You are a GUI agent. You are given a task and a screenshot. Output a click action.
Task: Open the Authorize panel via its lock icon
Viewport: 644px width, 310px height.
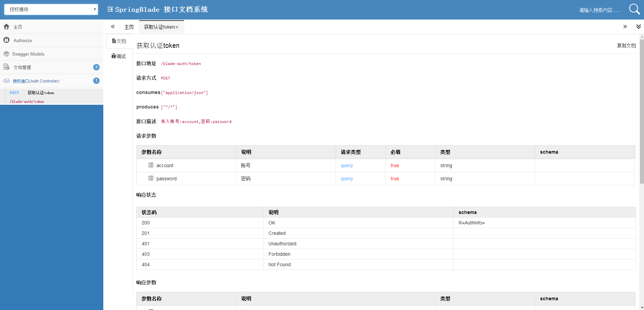click(x=6, y=40)
